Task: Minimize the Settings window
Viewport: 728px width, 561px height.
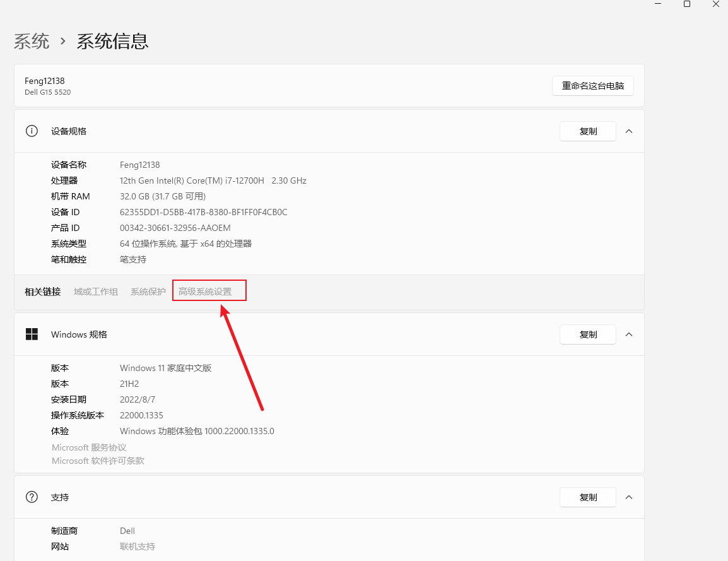Action: (x=658, y=4)
